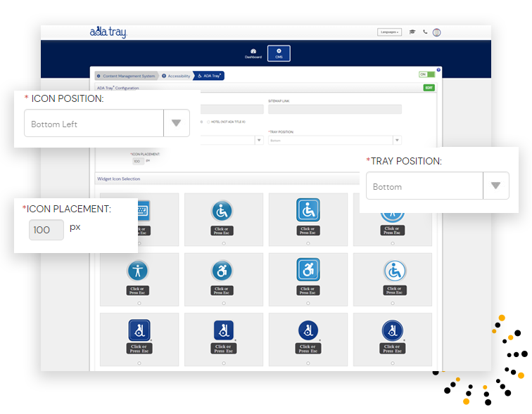The height and width of the screenshot is (414, 532).
Task: Click the green EDIT button
Action: (x=429, y=88)
